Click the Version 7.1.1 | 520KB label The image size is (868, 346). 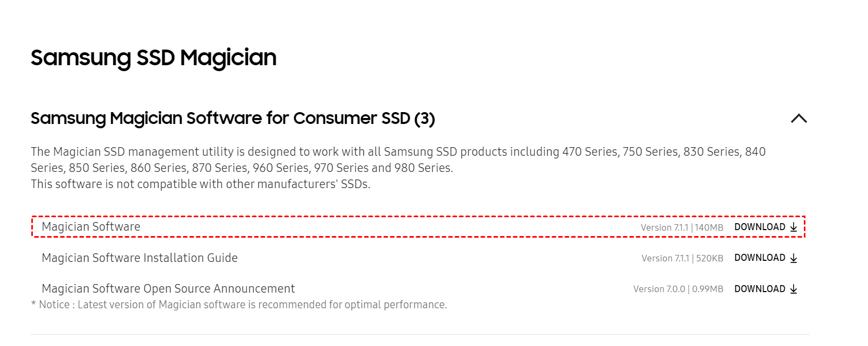point(682,258)
